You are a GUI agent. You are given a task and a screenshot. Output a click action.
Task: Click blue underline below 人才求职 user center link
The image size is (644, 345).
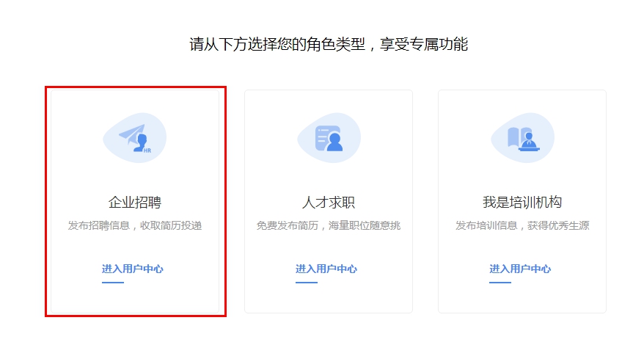(x=307, y=282)
